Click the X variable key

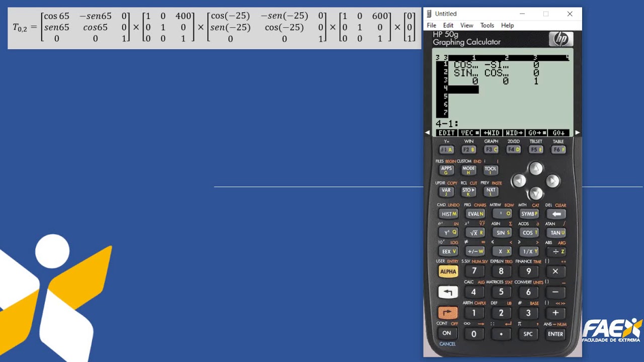coord(502,251)
